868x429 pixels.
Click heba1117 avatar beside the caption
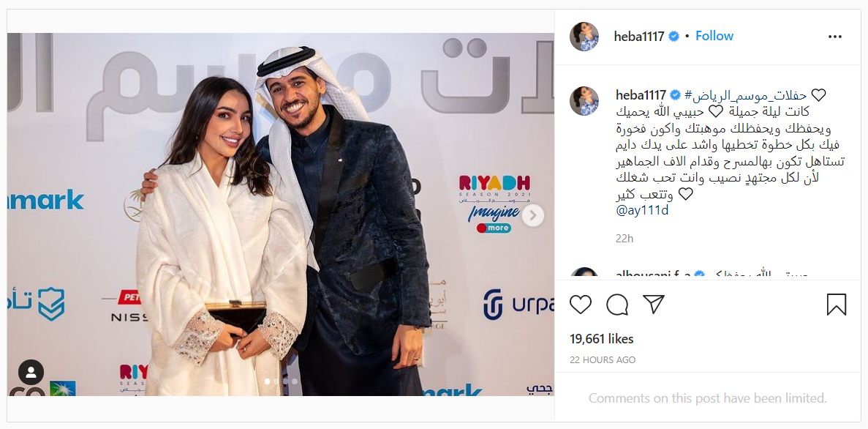point(584,101)
